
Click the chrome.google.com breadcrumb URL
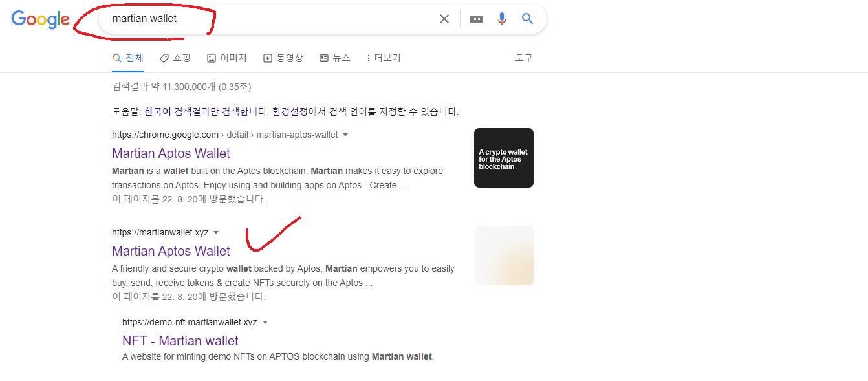pyautogui.click(x=224, y=135)
